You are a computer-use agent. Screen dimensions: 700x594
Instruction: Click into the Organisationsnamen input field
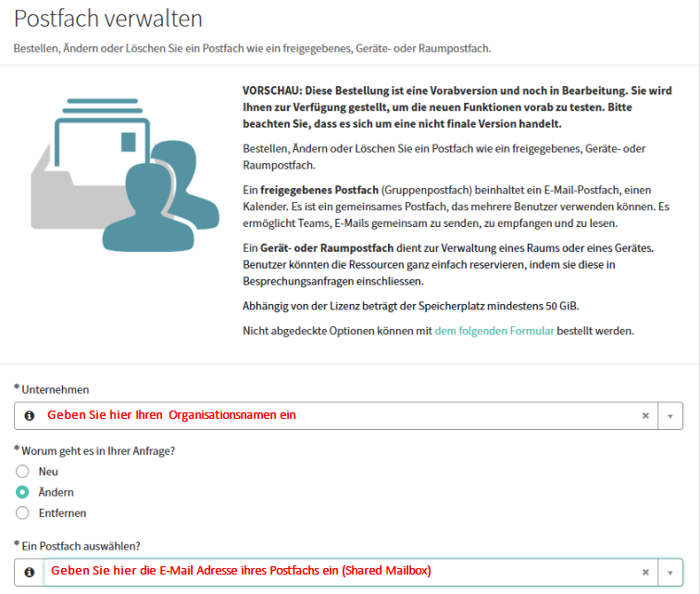pyautogui.click(x=333, y=416)
